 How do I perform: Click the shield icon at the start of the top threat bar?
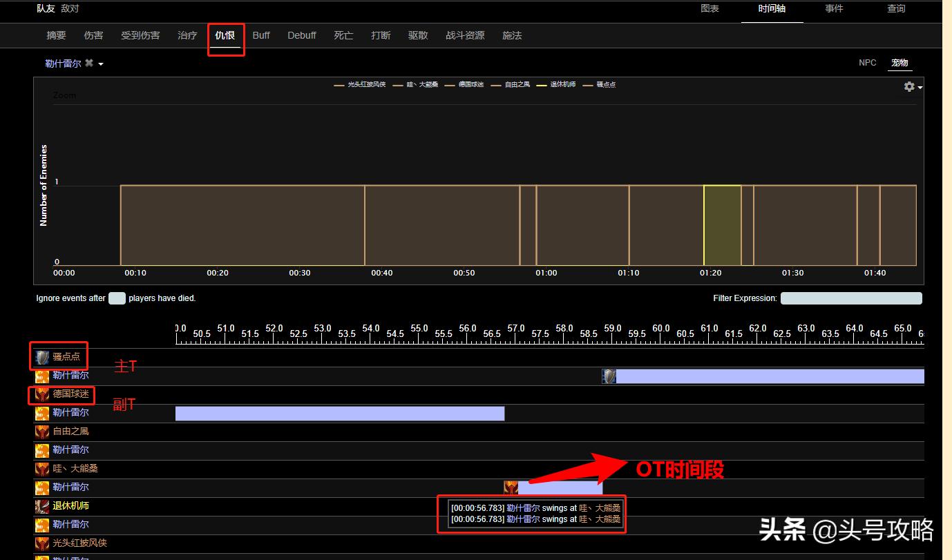point(609,376)
